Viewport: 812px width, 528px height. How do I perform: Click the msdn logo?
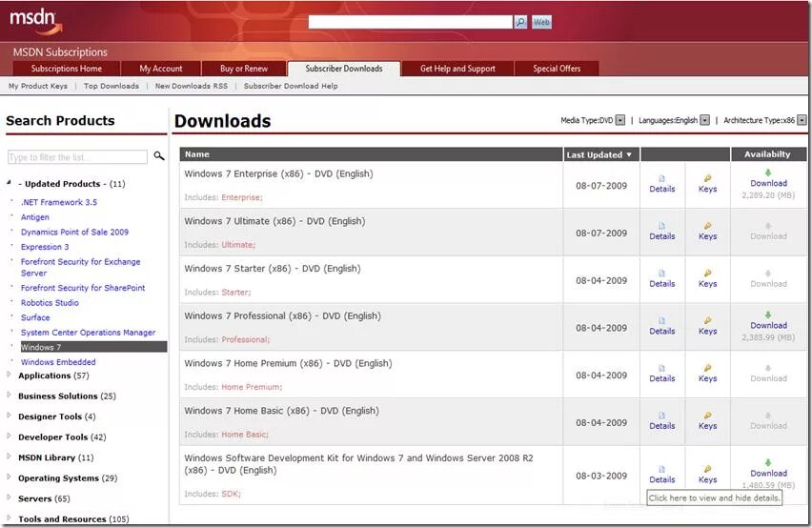(x=35, y=22)
